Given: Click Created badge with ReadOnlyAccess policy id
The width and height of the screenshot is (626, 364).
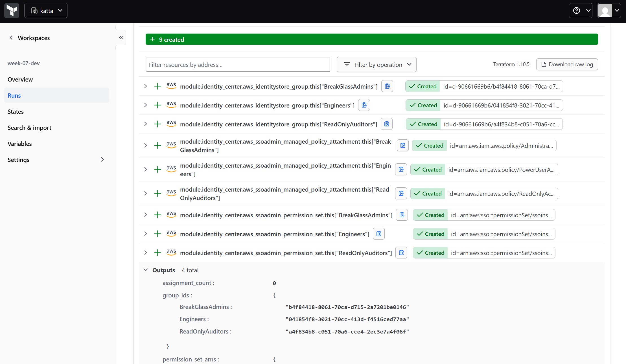Looking at the screenshot, I should click(484, 194).
